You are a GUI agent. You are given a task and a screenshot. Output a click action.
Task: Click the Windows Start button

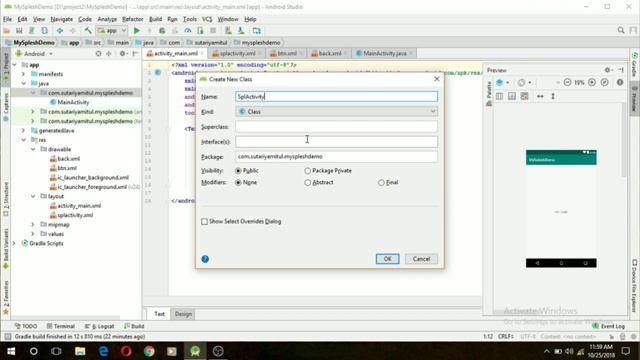pos(11,351)
